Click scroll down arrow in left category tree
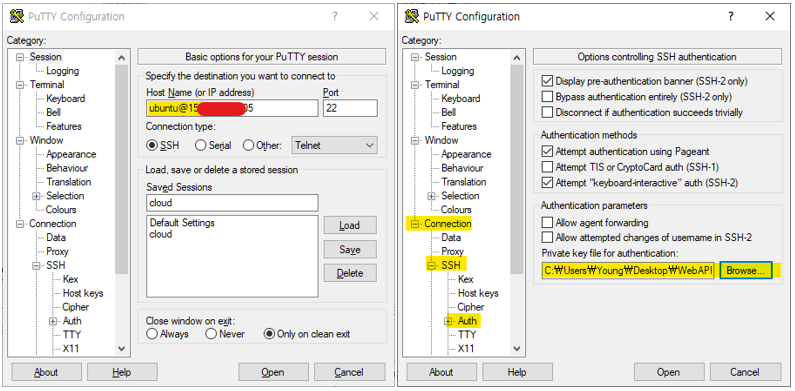Image resolution: width=795 pixels, height=391 pixels. click(121, 348)
